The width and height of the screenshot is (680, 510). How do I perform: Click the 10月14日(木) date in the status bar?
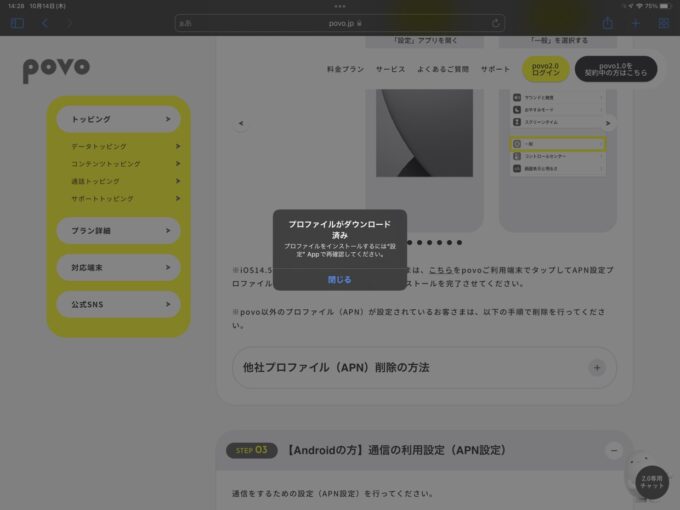pos(48,6)
